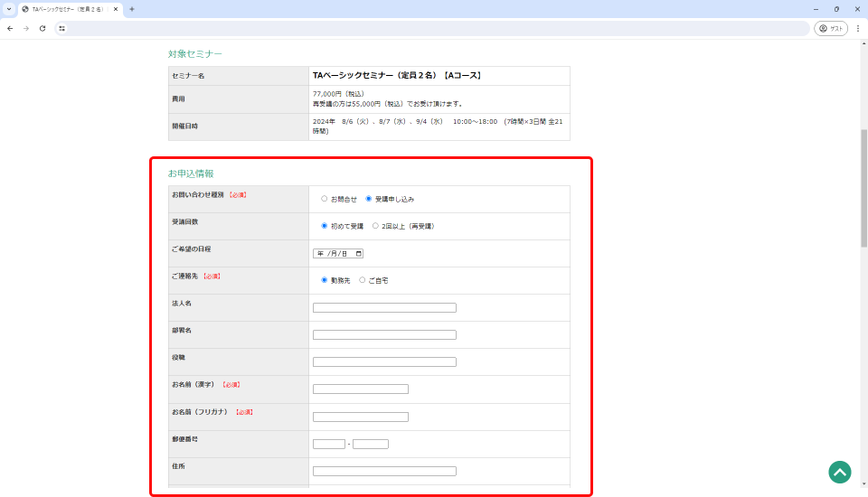
Task: Open the tab search dropdown arrow
Action: point(9,9)
